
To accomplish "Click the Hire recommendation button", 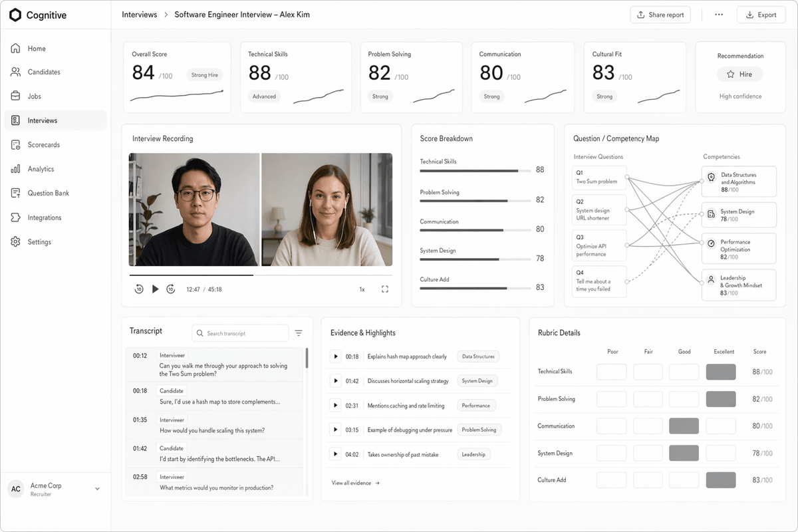I will [x=740, y=74].
